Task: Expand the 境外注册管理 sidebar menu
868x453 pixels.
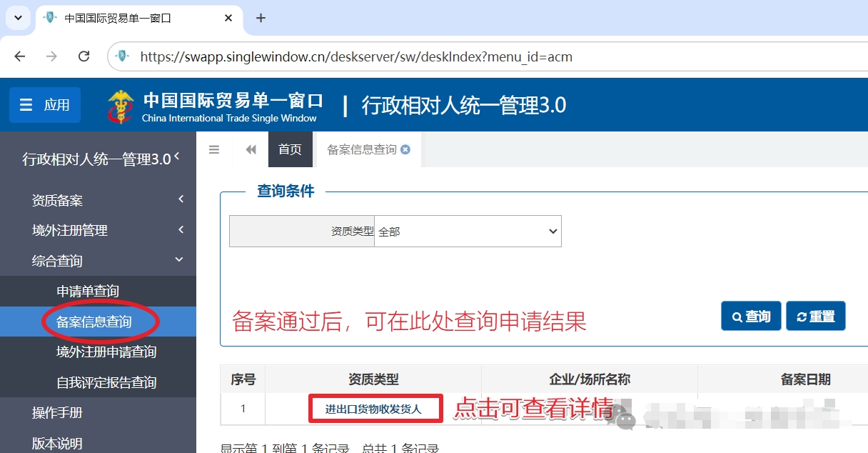Action: (107, 230)
